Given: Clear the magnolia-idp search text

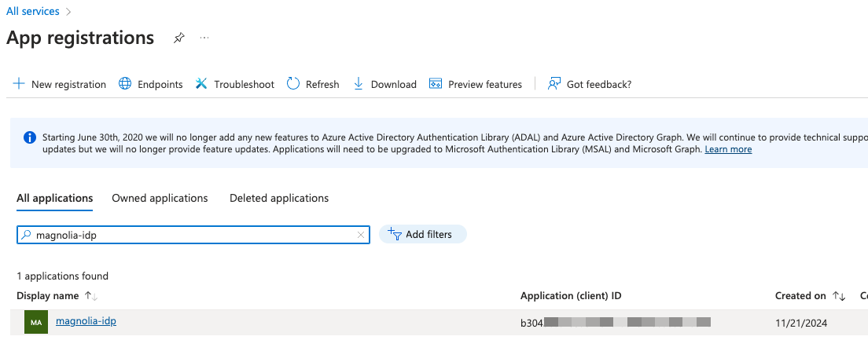Looking at the screenshot, I should (x=361, y=235).
